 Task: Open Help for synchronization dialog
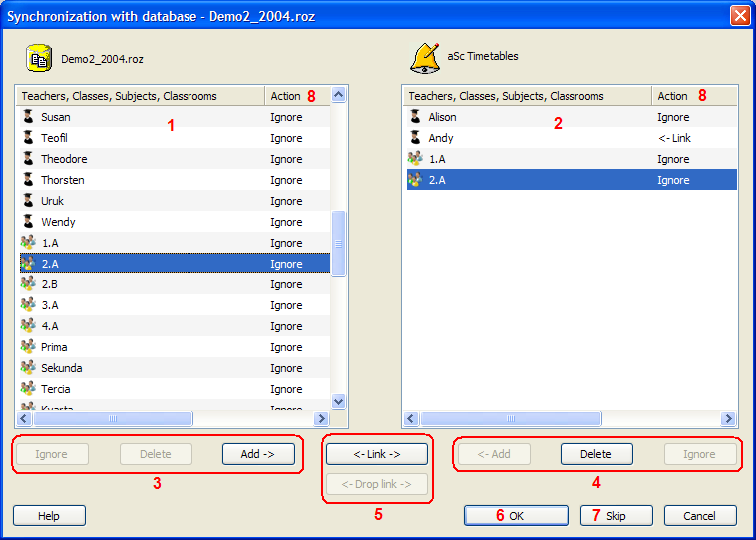(49, 516)
